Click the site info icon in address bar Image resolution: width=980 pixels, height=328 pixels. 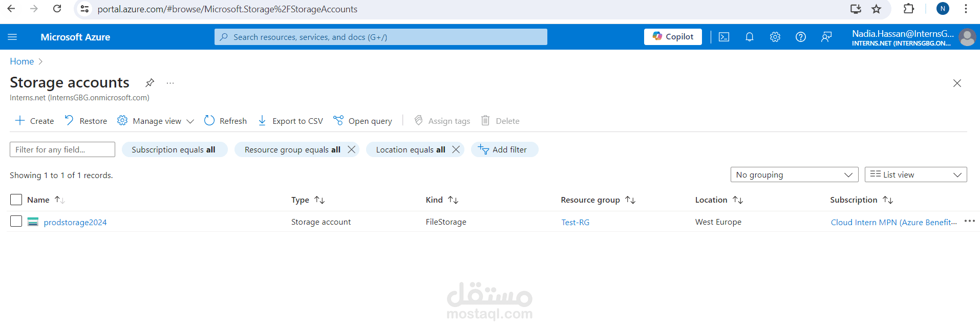(x=85, y=9)
